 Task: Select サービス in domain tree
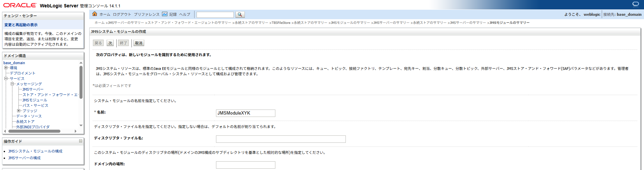pos(17,79)
